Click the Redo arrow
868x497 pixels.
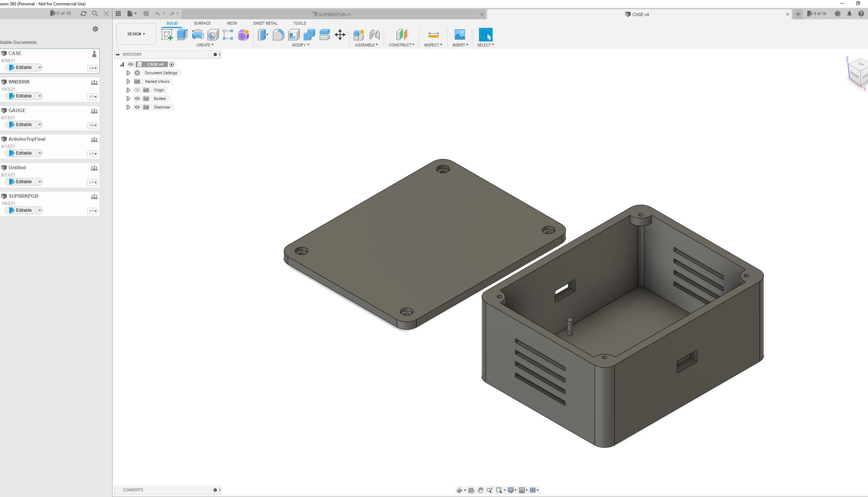[172, 14]
